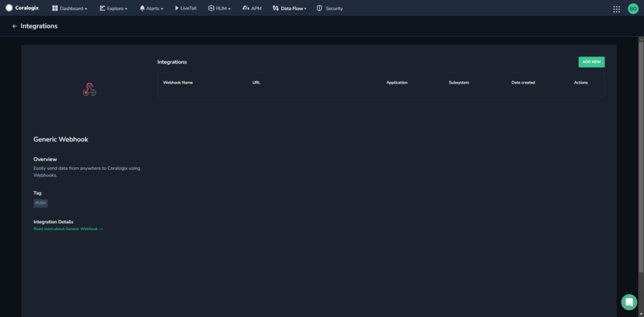Click the Coralogix logo icon
The width and height of the screenshot is (644, 317).
9,8
